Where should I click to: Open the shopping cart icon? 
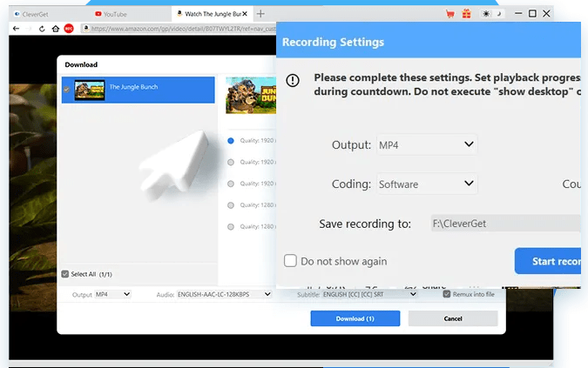450,14
